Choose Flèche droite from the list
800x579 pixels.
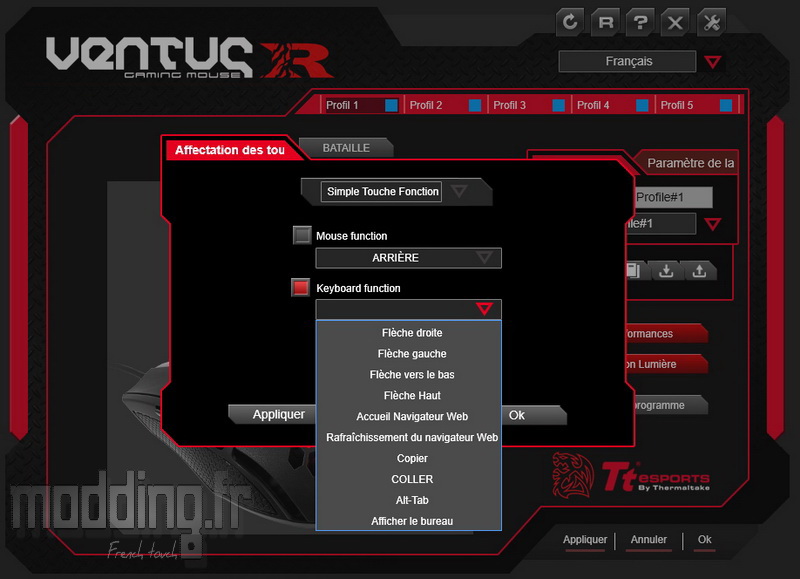coord(411,333)
